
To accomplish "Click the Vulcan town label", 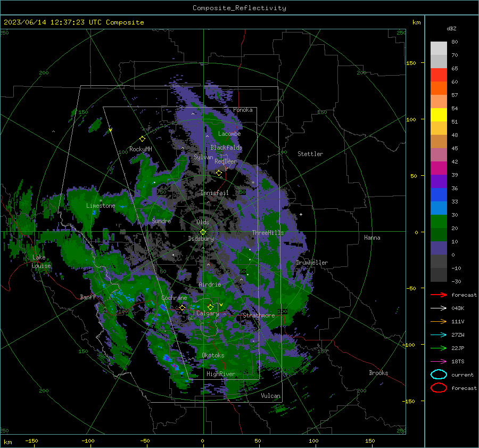I will point(271,396).
